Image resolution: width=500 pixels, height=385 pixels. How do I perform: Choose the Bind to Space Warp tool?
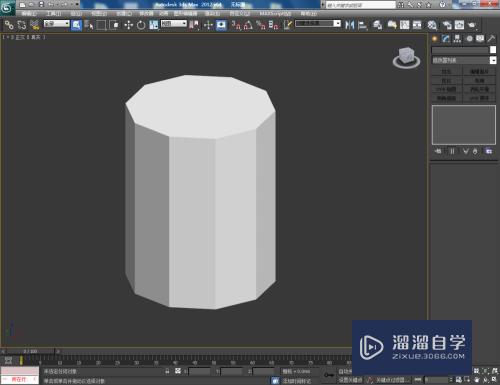(35, 25)
